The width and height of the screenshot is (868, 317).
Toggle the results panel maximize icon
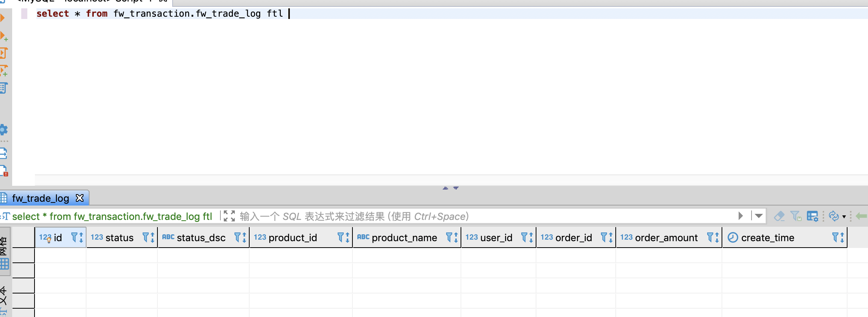(229, 216)
